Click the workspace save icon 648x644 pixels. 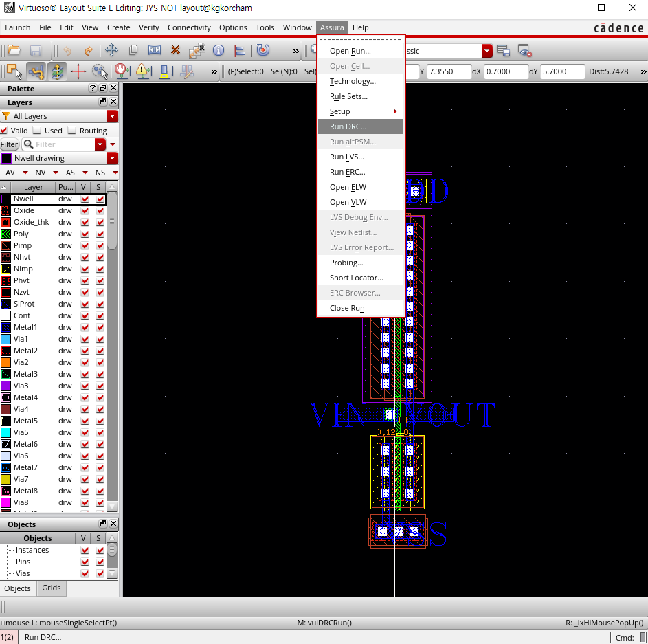[x=503, y=51]
